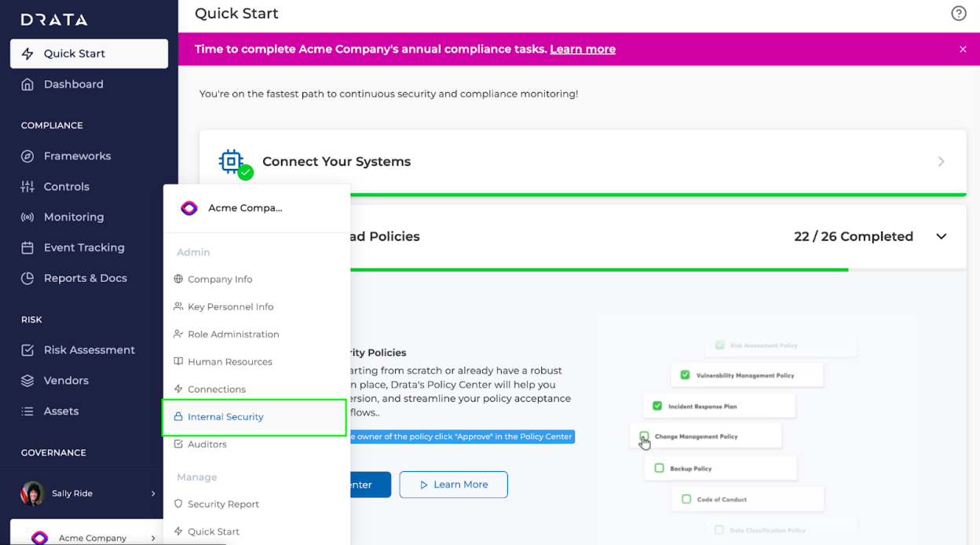
Task: Open the Sally Ride user menu arrow
Action: pos(153,494)
